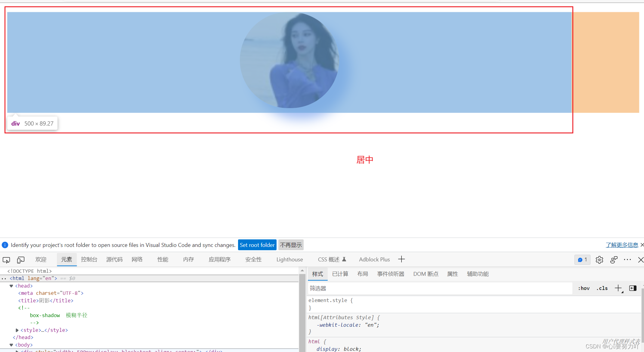Open the feedback icon
The width and height of the screenshot is (644, 352).
click(x=614, y=260)
